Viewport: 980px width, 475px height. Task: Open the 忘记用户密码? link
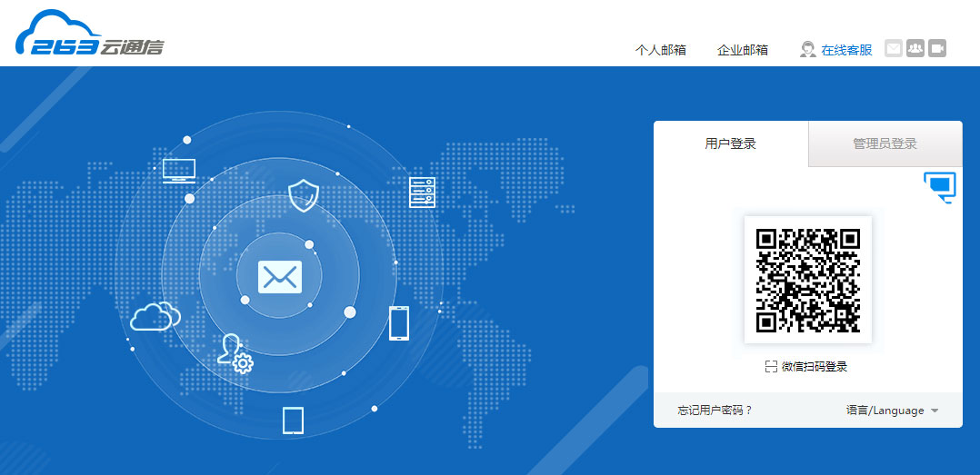point(715,411)
